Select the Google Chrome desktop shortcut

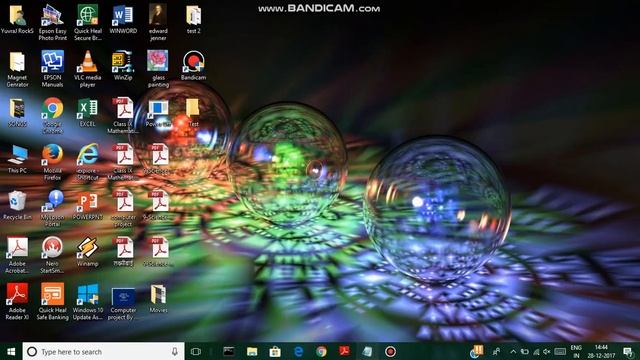53,116
